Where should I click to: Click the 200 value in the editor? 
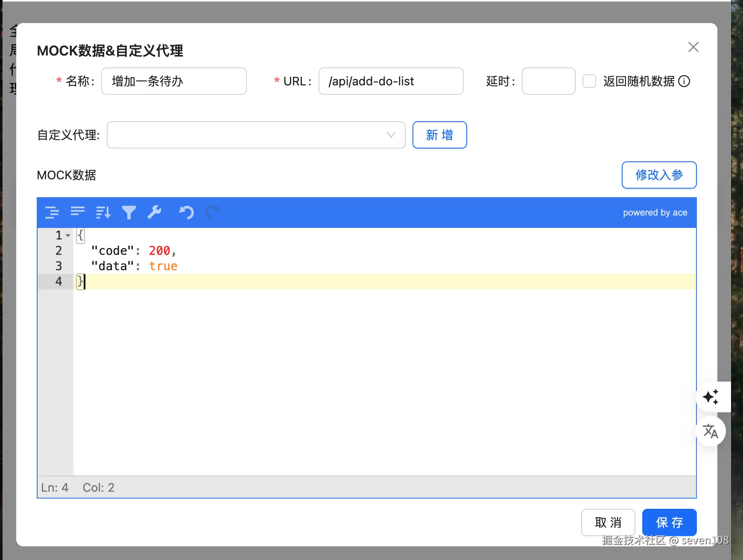[159, 251]
